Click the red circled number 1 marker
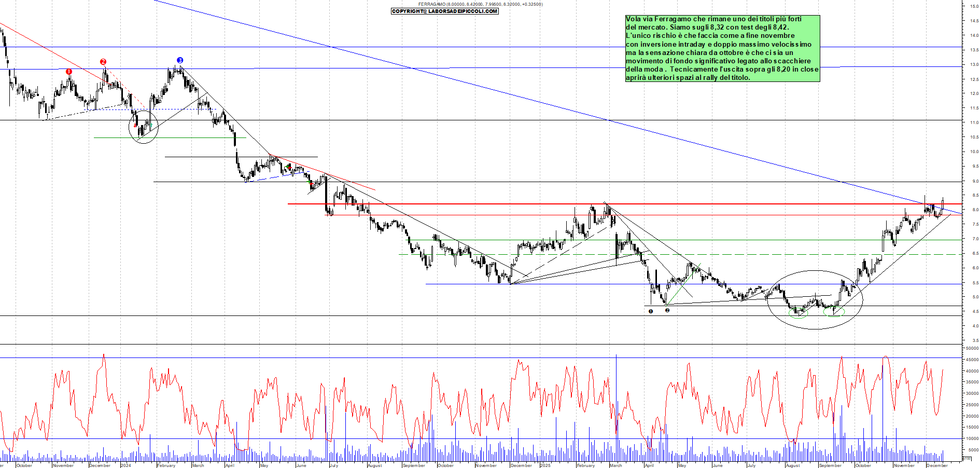Viewport: 980px width, 468px height. click(x=69, y=72)
